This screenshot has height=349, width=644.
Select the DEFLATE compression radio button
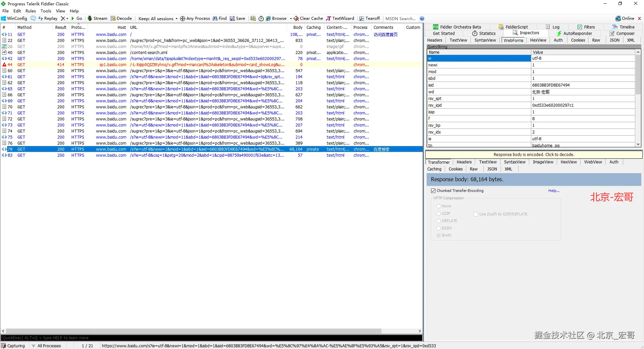coord(438,221)
